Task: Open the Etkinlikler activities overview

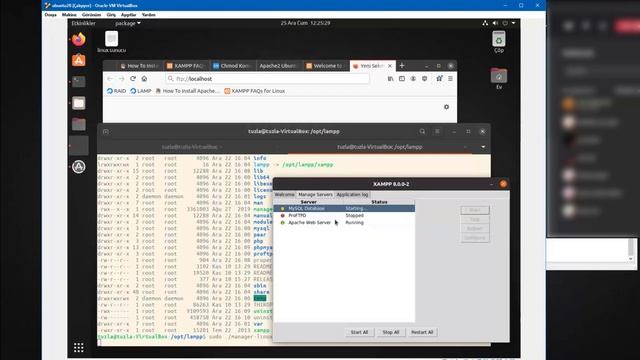Action: 84,23
